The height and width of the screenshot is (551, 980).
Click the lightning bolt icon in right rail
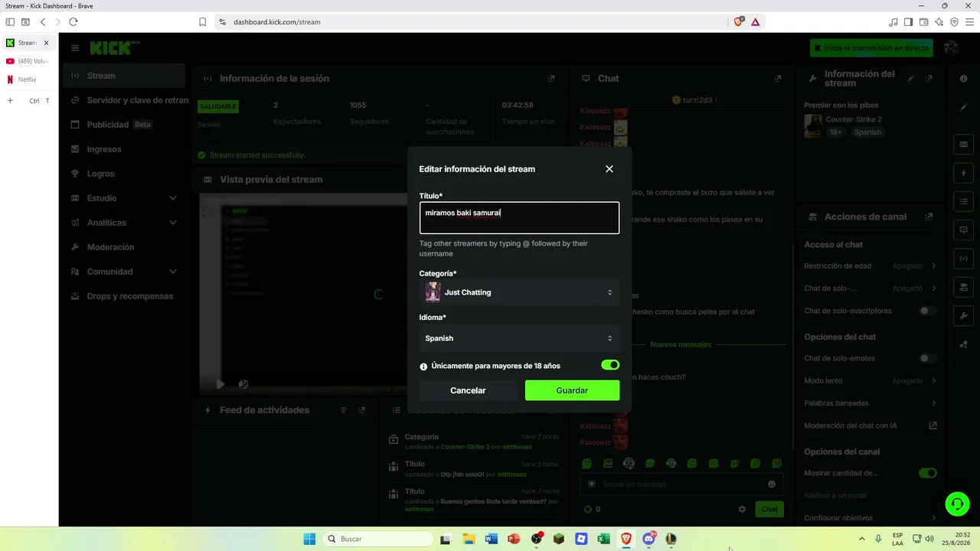(963, 173)
